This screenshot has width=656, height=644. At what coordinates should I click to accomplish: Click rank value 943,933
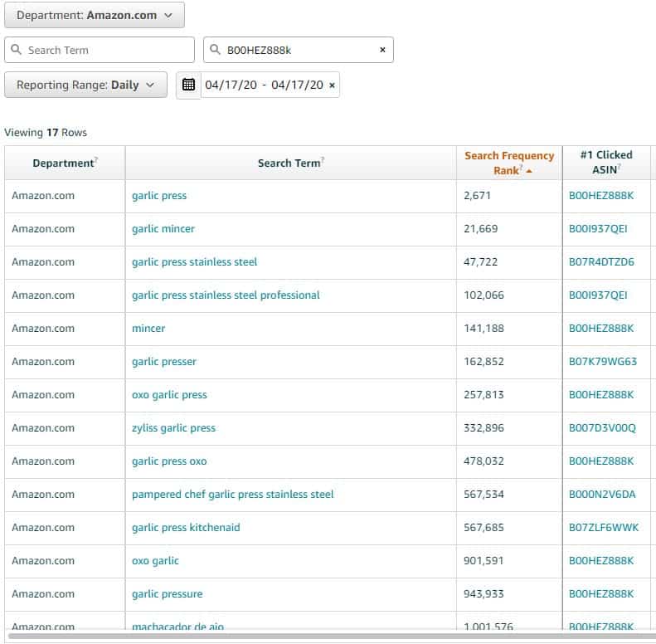click(x=484, y=594)
